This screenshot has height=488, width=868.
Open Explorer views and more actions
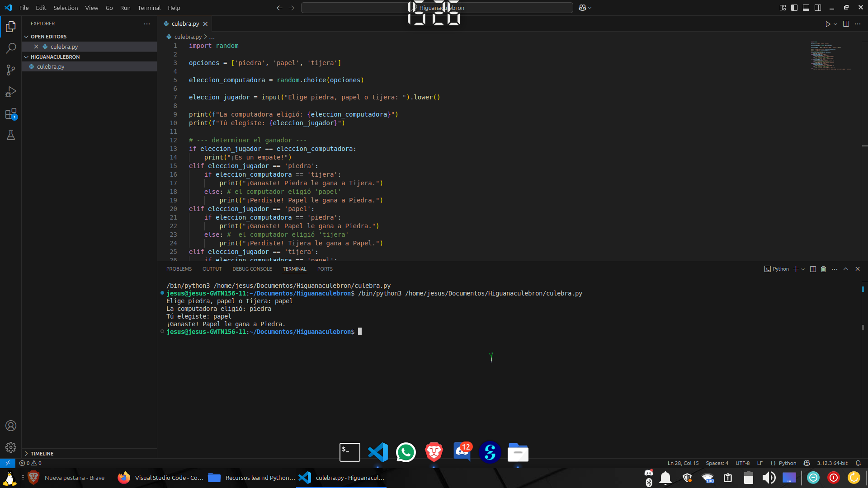tap(147, 24)
